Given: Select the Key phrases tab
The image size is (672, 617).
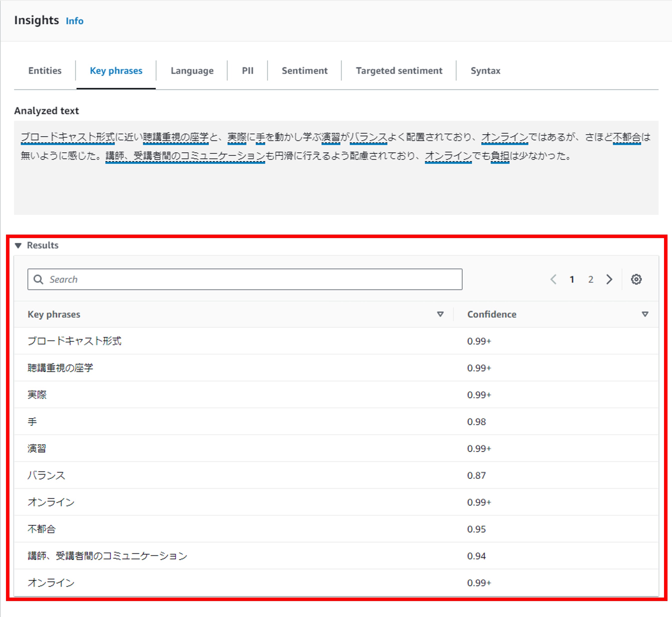Looking at the screenshot, I should tap(116, 71).
